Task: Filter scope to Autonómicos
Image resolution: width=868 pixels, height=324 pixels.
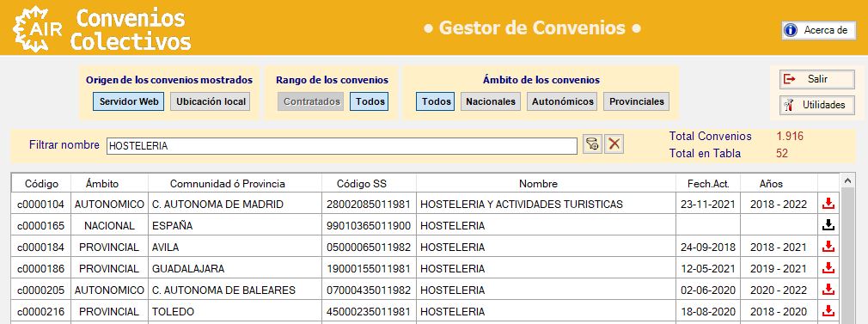Action: pos(562,102)
